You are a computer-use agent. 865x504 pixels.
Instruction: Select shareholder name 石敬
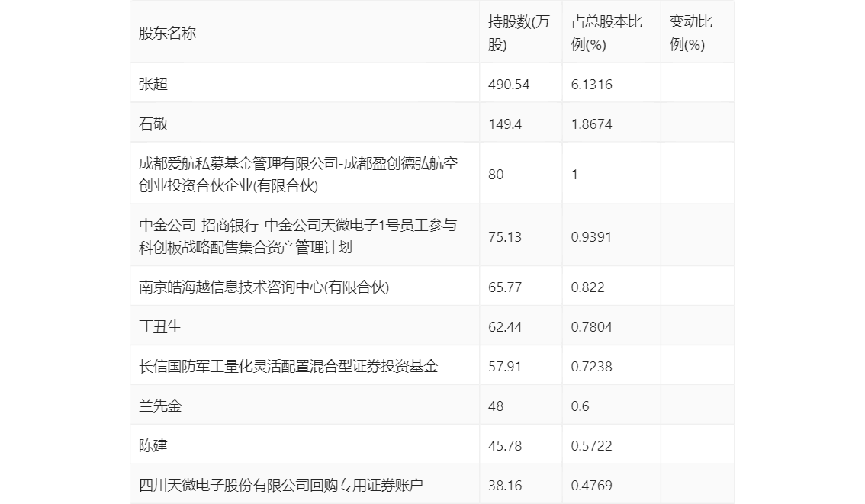click(x=153, y=124)
